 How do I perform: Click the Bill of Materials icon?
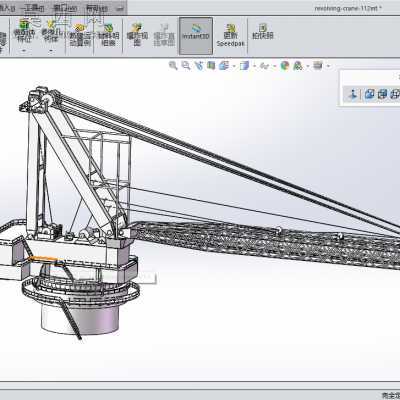click(109, 36)
